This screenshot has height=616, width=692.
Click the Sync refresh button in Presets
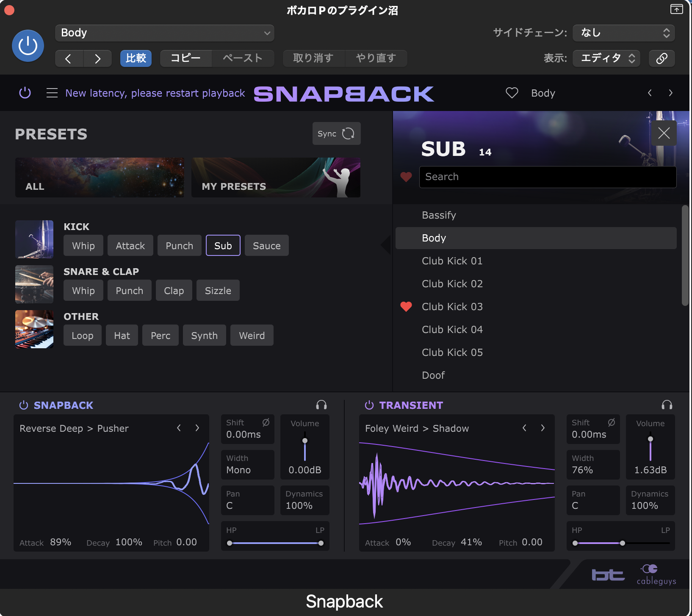click(x=337, y=133)
